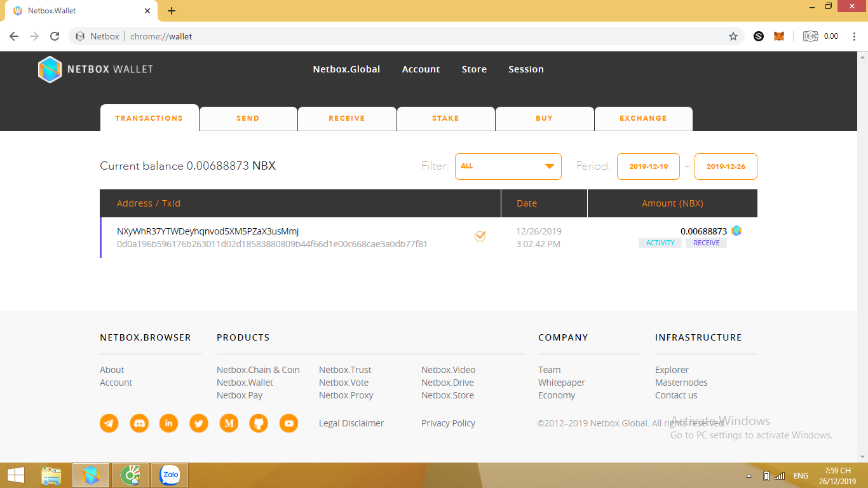
Task: Switch to the Send tab
Action: [x=248, y=119]
